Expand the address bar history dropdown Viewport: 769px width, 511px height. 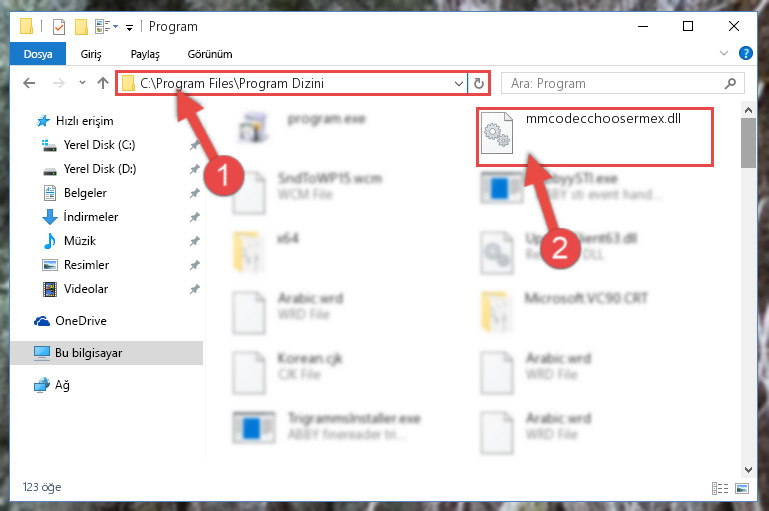pyautogui.click(x=459, y=84)
